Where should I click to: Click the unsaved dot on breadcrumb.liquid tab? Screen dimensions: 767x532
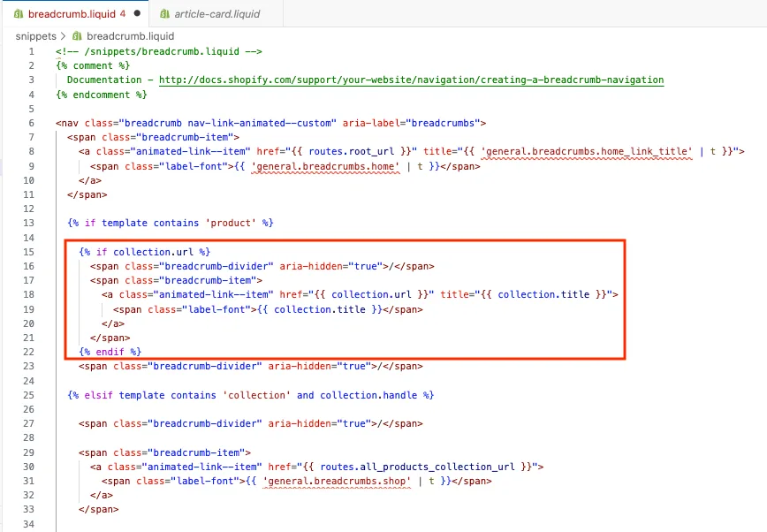click(138, 13)
